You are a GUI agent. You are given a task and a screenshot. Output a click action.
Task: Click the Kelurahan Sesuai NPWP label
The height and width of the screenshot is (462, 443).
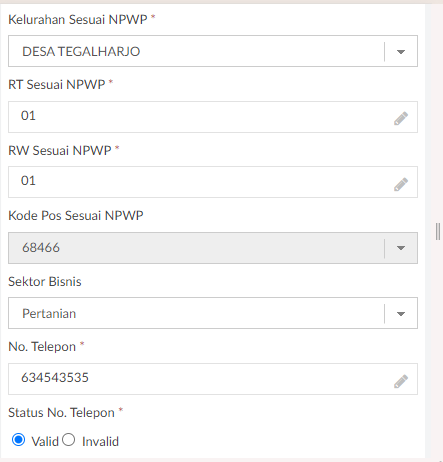click(78, 20)
